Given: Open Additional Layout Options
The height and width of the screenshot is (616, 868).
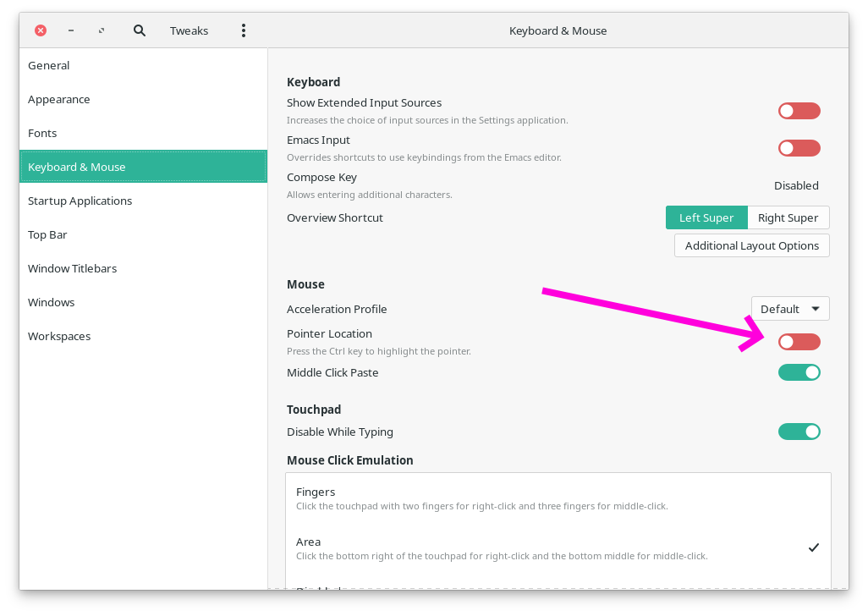Looking at the screenshot, I should click(x=751, y=245).
